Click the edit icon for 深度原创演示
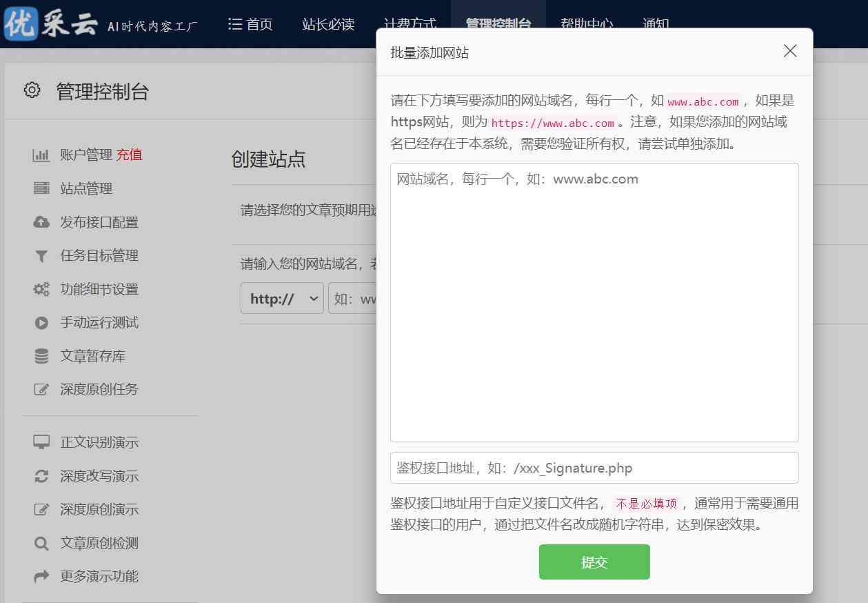This screenshot has height=603, width=868. [41, 510]
